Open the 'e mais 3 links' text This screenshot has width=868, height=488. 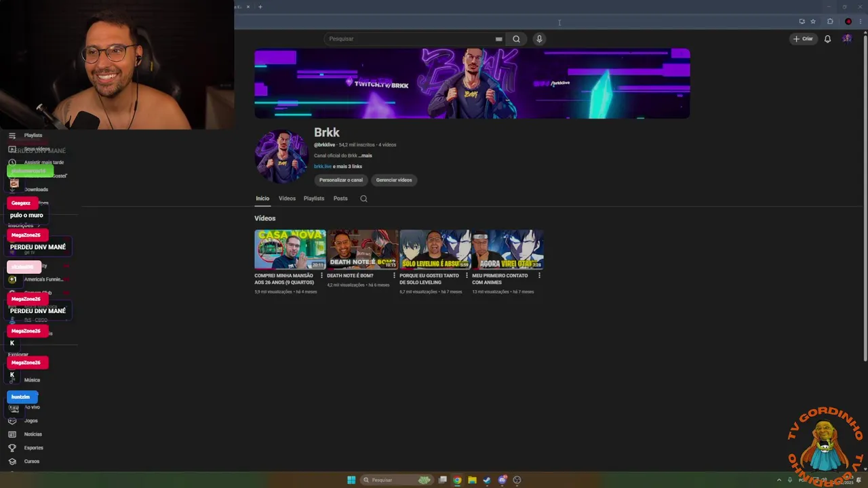pyautogui.click(x=348, y=167)
